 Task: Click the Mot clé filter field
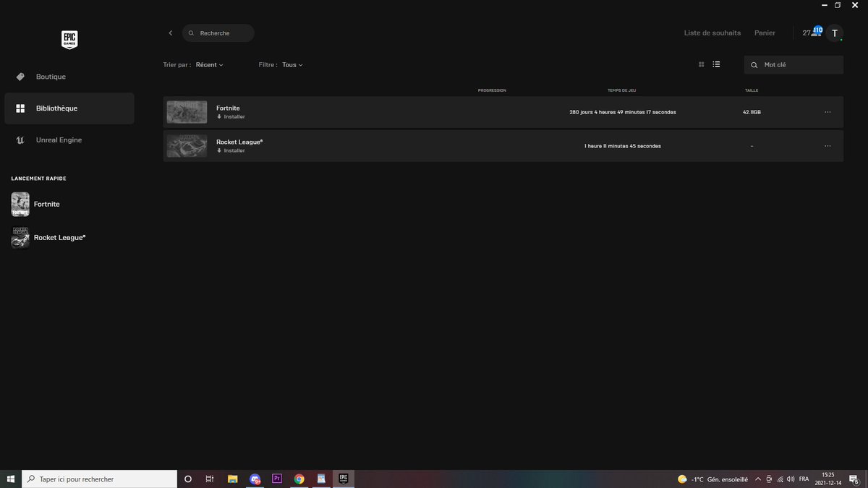coord(793,65)
